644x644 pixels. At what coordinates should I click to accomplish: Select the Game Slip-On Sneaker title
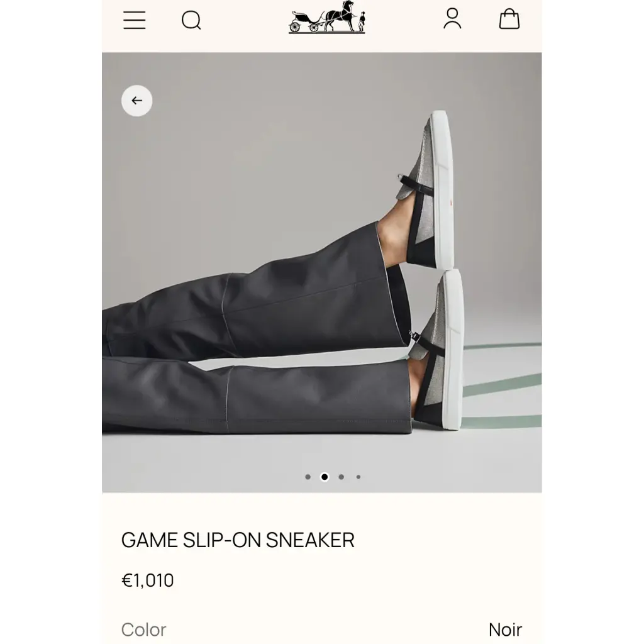(238, 540)
